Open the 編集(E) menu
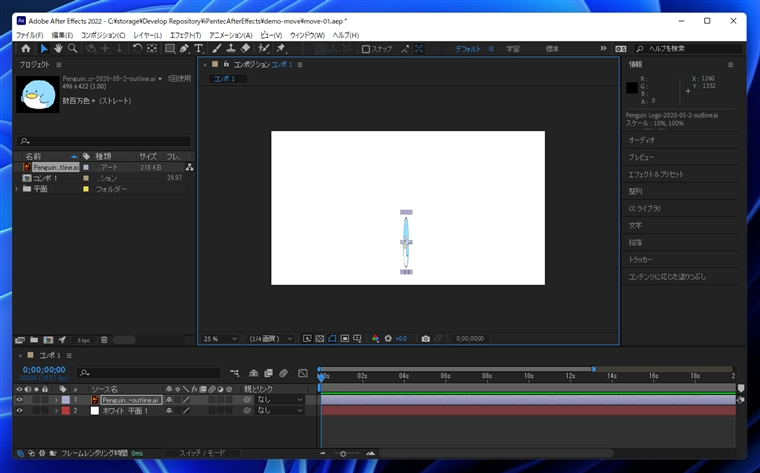760x473 pixels. coord(62,35)
